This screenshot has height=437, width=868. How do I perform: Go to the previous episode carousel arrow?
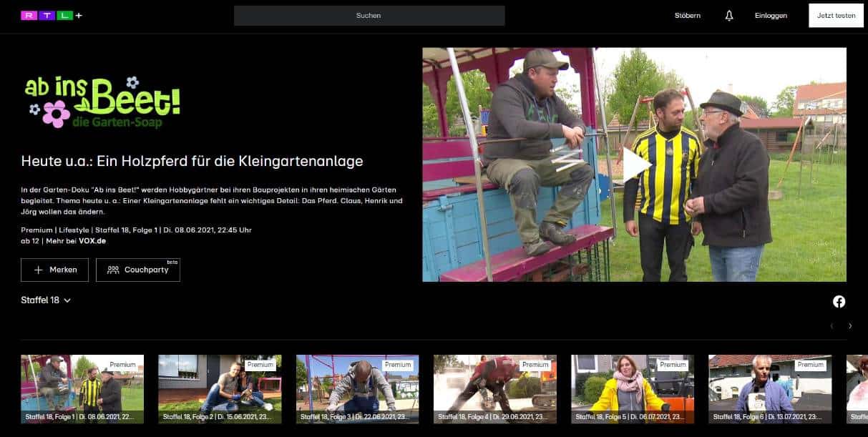(x=832, y=326)
